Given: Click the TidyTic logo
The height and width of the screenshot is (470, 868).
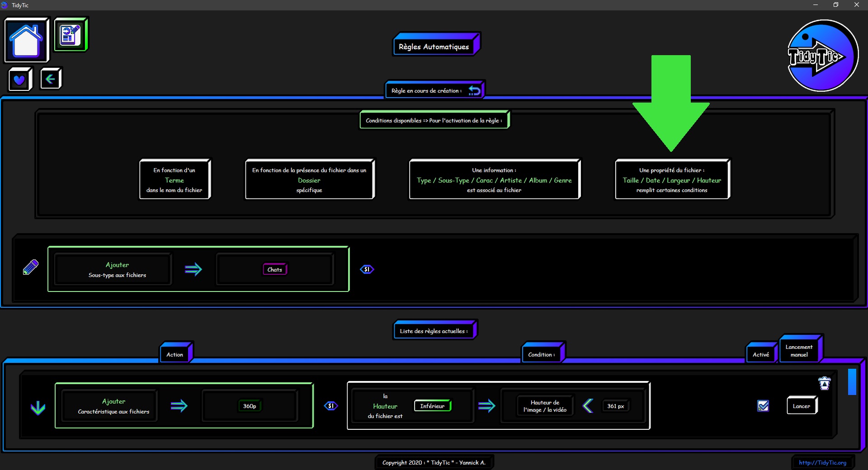Looking at the screenshot, I should (x=822, y=56).
